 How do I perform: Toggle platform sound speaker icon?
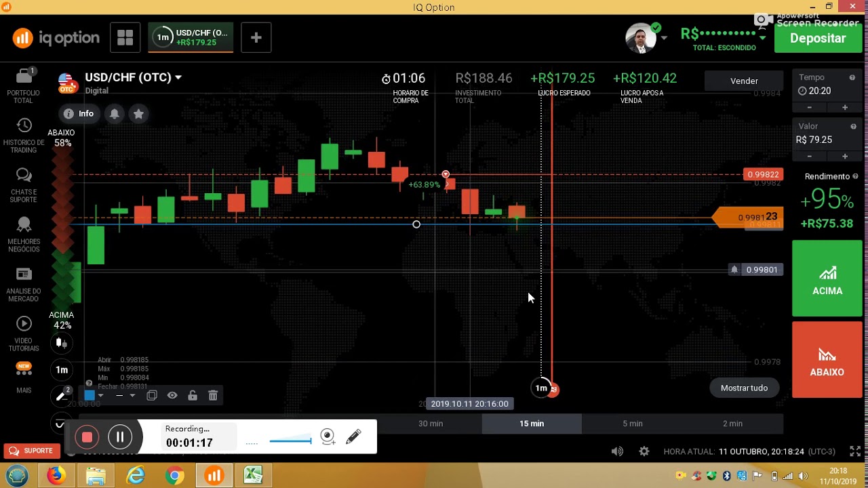click(x=617, y=451)
